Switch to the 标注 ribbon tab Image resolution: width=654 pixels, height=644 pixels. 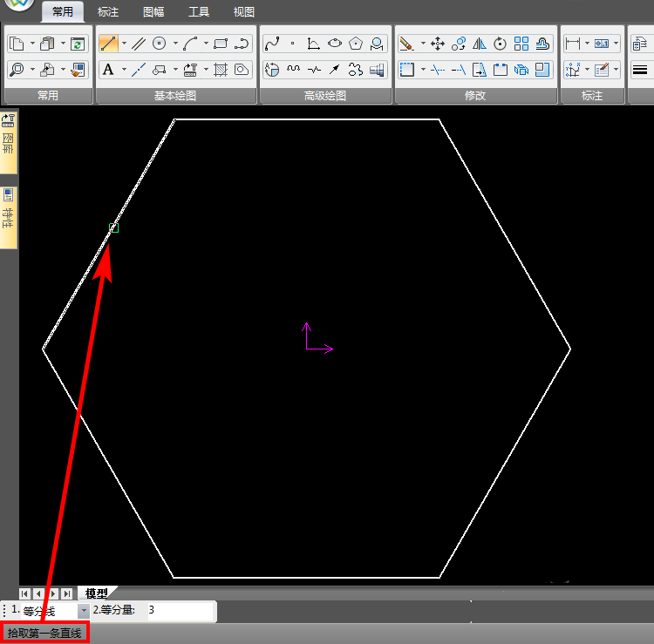[108, 12]
